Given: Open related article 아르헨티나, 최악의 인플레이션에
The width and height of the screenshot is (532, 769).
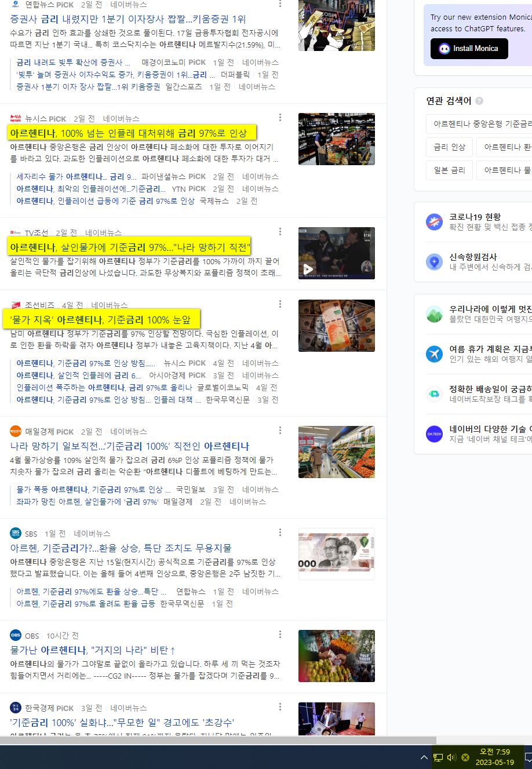Looking at the screenshot, I should pyautogui.click(x=92, y=189).
